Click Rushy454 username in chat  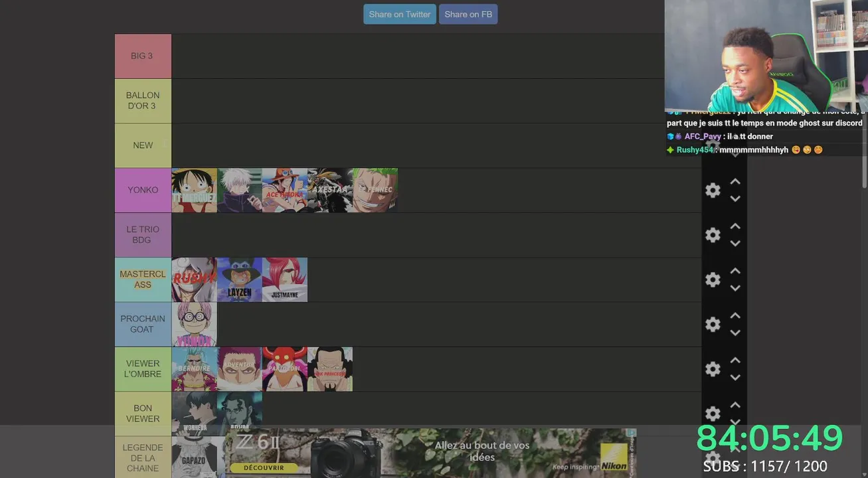point(695,150)
